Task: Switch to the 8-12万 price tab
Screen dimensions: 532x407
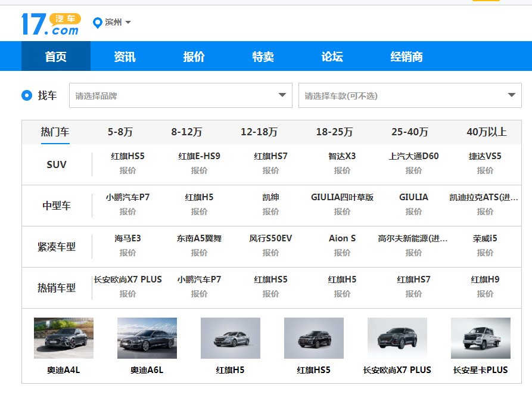Action: tap(186, 132)
